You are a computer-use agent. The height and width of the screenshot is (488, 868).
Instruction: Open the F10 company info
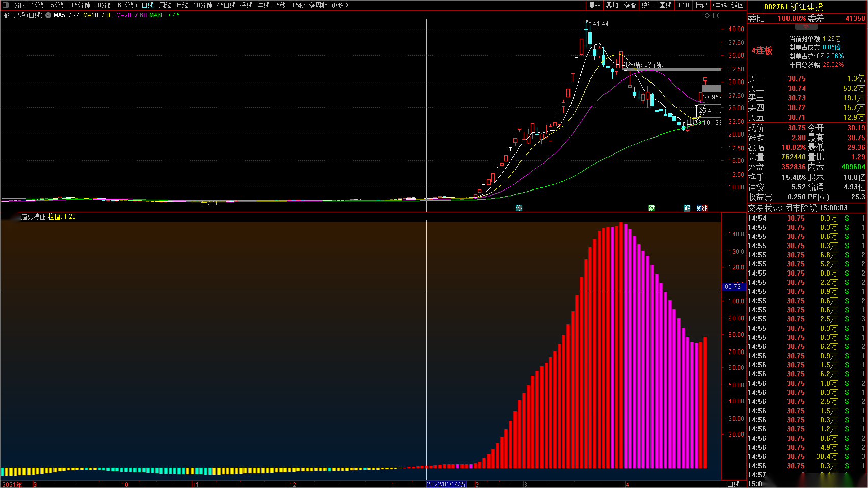pyautogui.click(x=684, y=5)
